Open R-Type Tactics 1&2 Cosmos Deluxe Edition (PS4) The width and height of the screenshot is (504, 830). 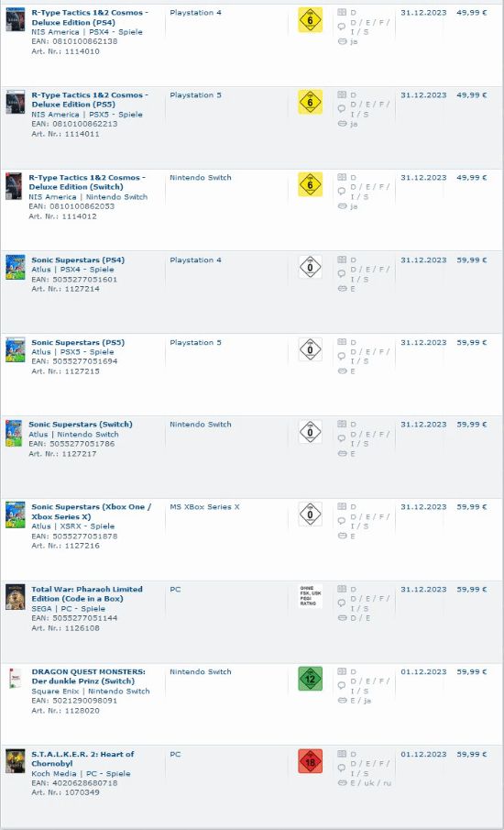coord(90,17)
